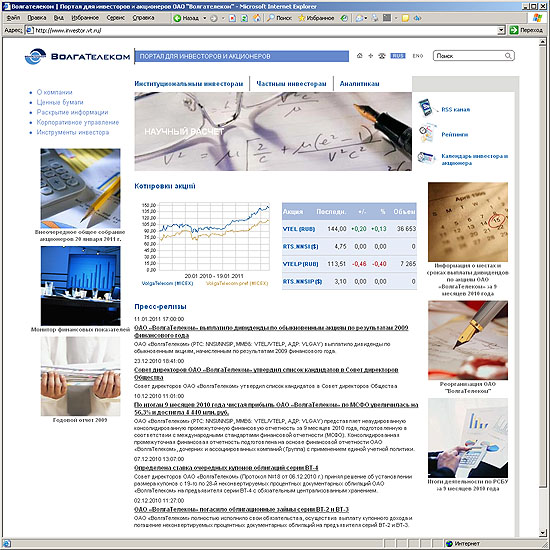Click the address bar URL field
Screen dimensions: 550x550
(x=266, y=31)
